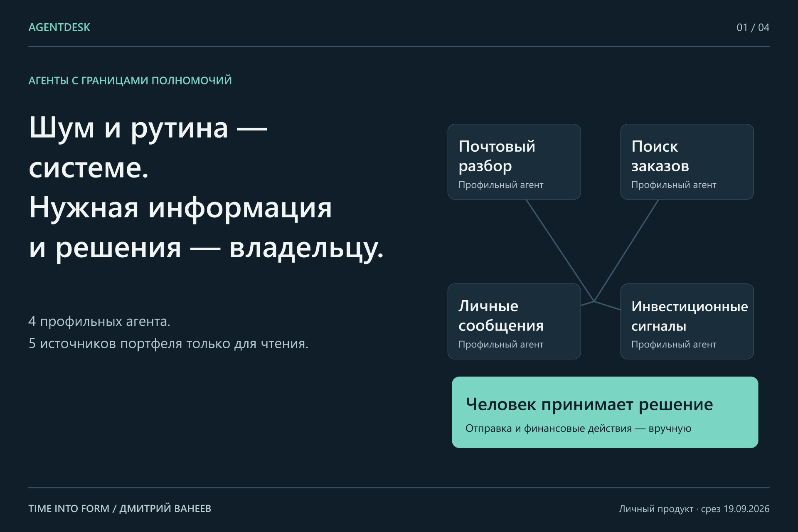Click footer 'TIME INTO FORM / ДМИТРИЙ ВАНЕЕВ'

pos(120,509)
